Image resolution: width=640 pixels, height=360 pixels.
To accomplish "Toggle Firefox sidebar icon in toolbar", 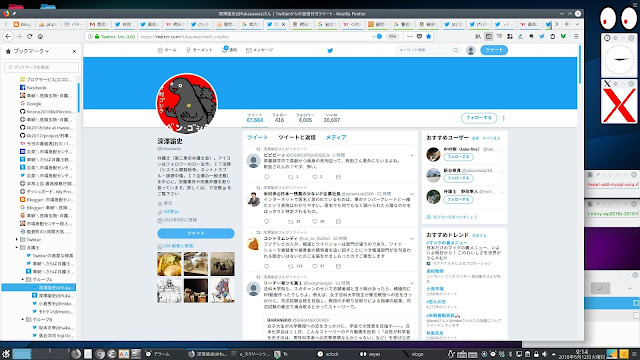I will tap(489, 36).
